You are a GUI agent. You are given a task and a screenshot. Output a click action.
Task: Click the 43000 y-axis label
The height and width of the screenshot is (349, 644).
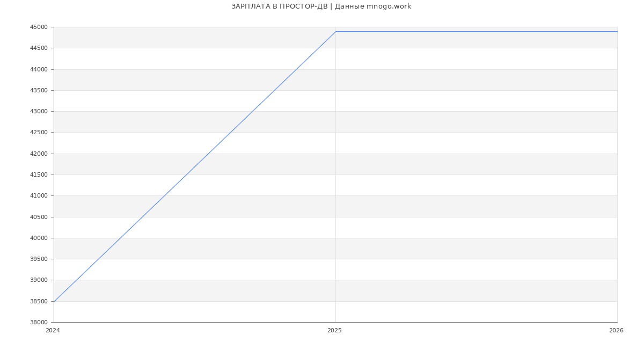39,112
